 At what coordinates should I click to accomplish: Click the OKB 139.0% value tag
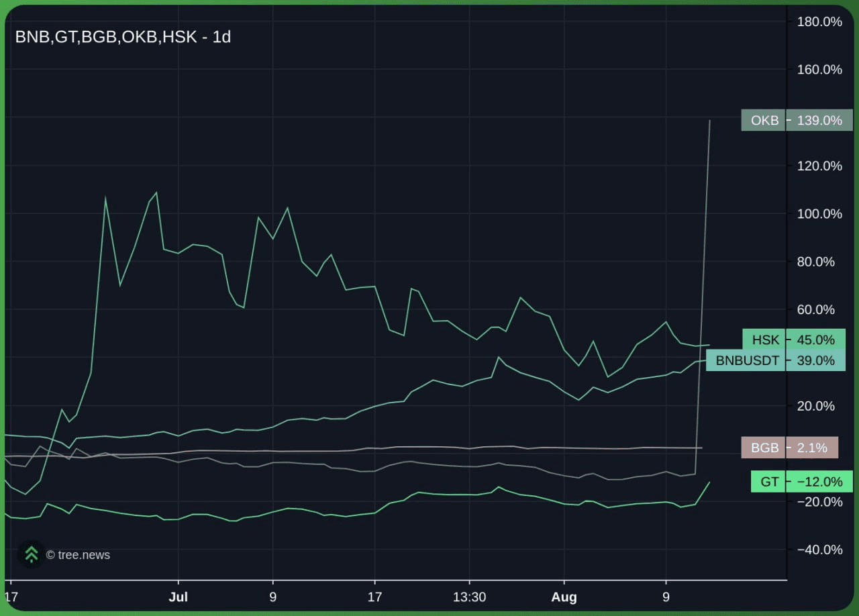pos(819,120)
